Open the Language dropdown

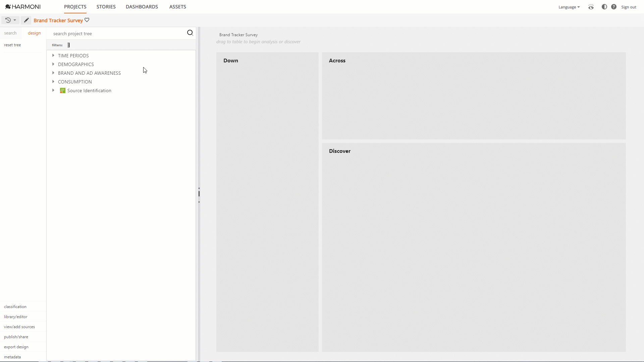tap(569, 7)
